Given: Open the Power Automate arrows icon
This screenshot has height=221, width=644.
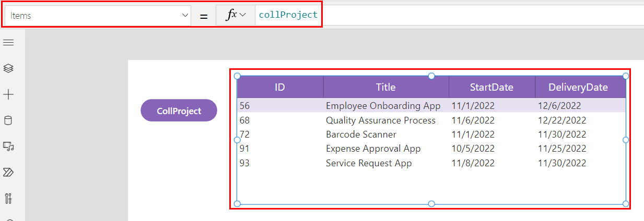Looking at the screenshot, I should 8,173.
